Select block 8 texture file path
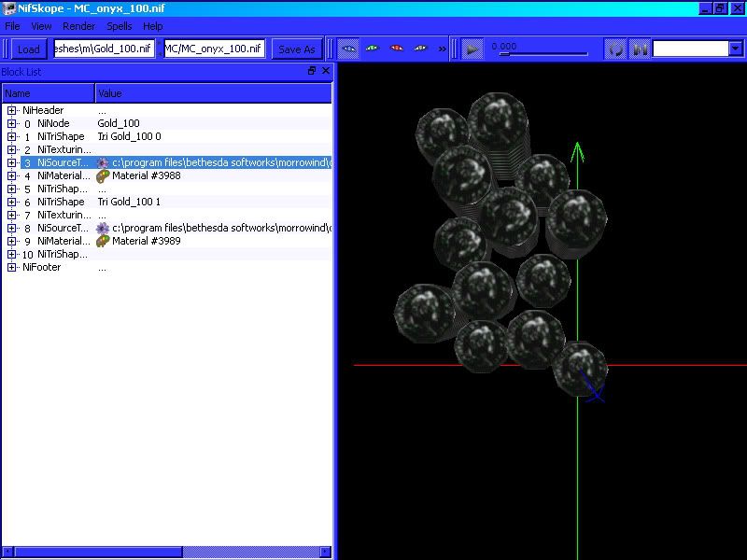 point(221,228)
